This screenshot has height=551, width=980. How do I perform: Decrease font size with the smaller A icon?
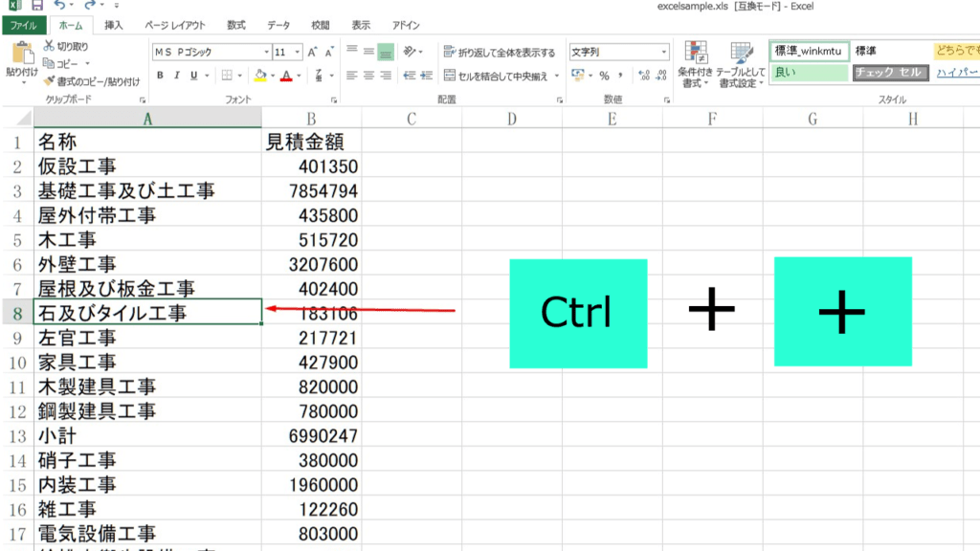tap(329, 52)
